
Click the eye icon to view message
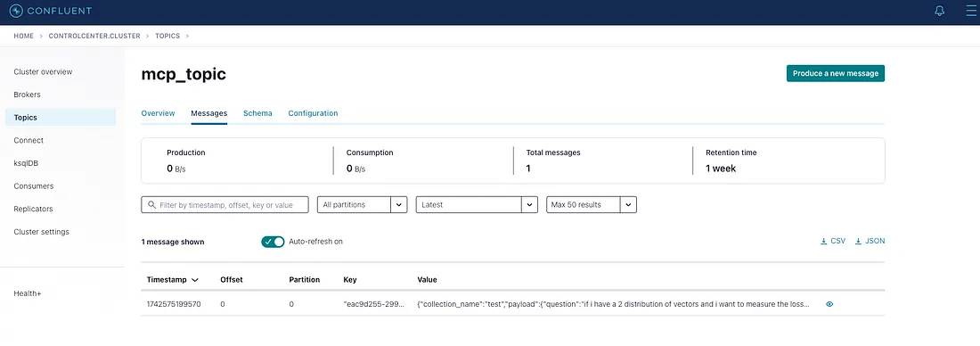coord(829,304)
